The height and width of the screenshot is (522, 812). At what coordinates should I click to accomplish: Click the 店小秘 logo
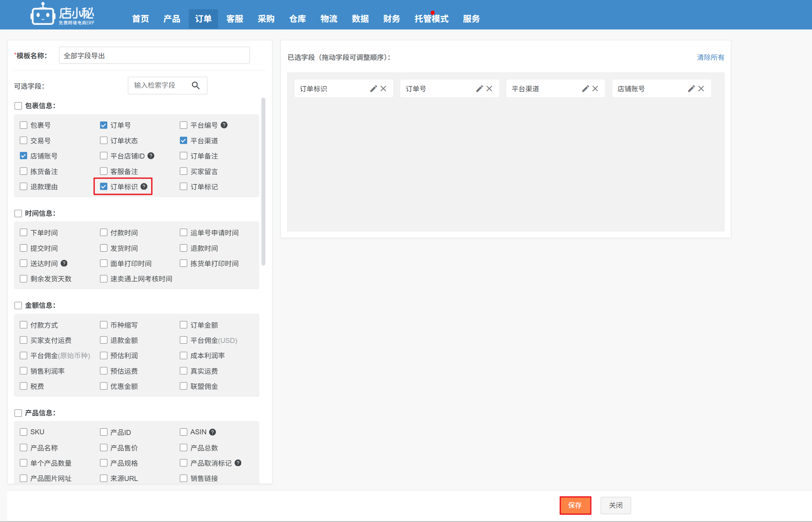coord(63,14)
